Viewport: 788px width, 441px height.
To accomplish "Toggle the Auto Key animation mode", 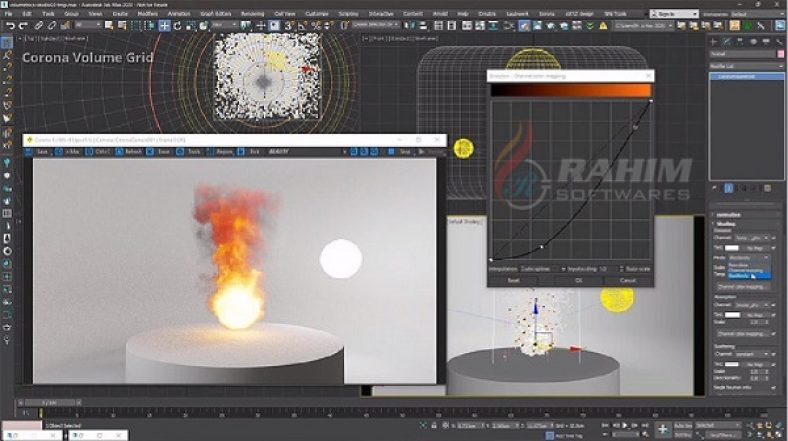I will [x=684, y=424].
